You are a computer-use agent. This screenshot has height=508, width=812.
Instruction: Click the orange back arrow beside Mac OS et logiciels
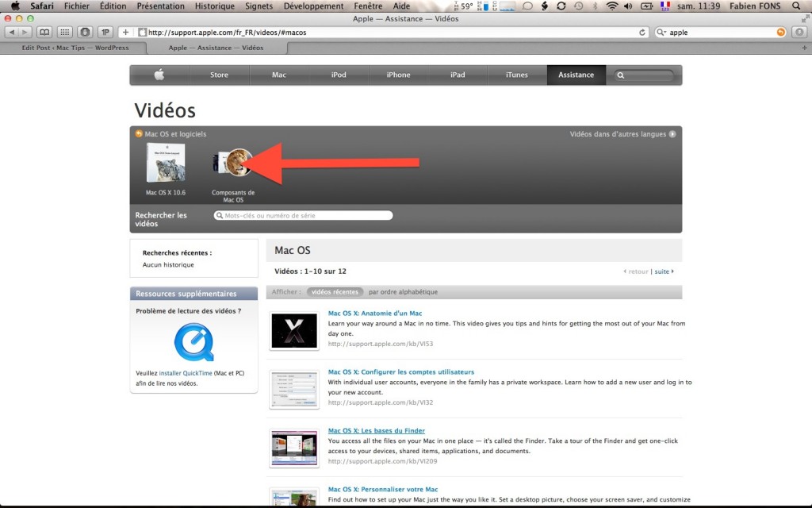(138, 133)
